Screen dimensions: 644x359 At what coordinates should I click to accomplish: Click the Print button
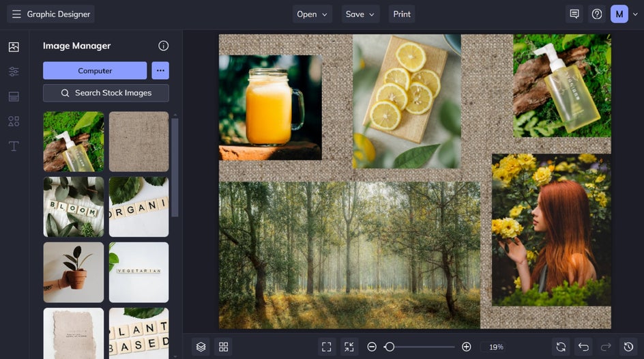pyautogui.click(x=402, y=14)
